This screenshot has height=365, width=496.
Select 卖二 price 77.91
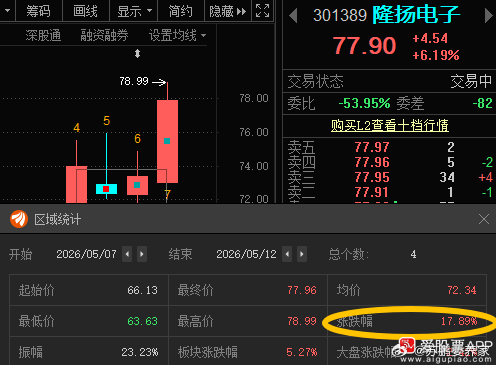[x=371, y=192]
